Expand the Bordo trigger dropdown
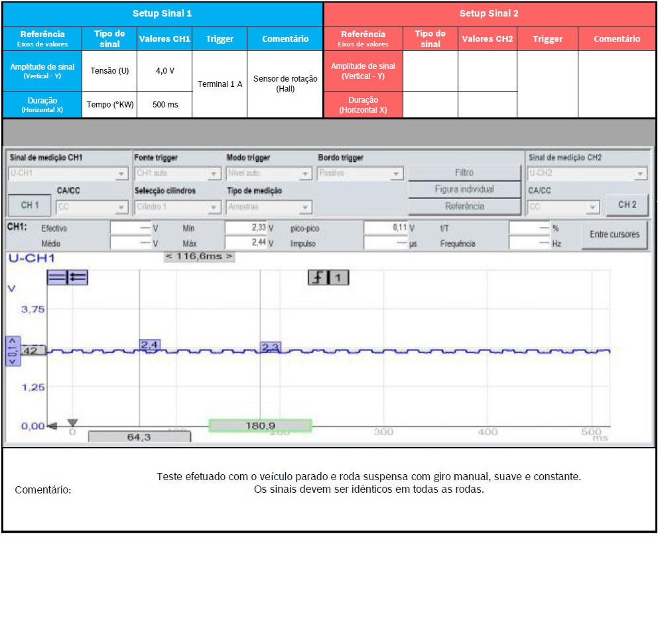 click(396, 174)
